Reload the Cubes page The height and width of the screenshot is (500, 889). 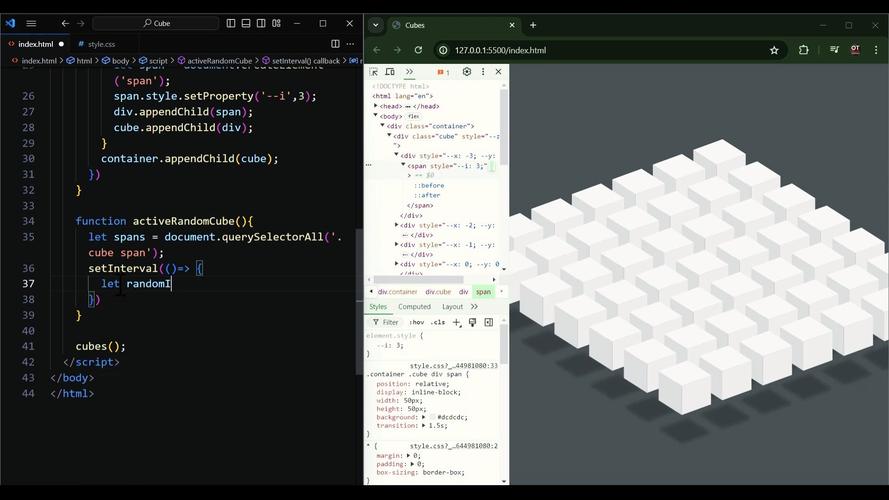pyautogui.click(x=417, y=50)
